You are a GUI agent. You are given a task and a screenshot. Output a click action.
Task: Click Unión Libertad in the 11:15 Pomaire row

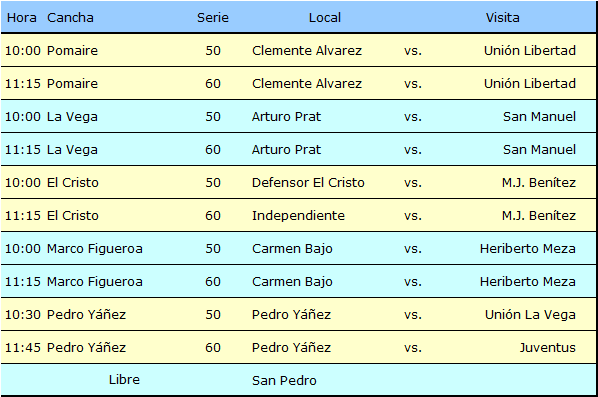click(530, 84)
